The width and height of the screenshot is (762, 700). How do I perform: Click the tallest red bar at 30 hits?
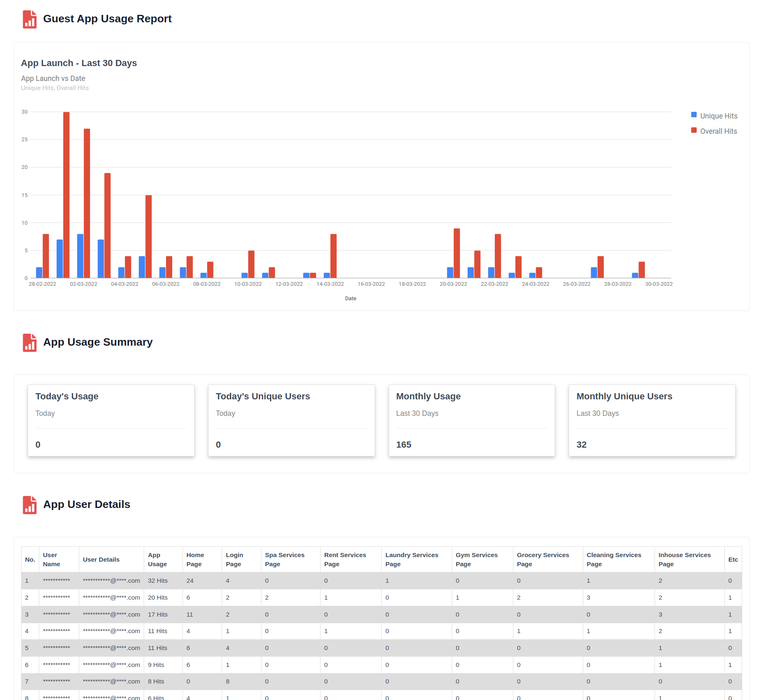click(x=66, y=194)
